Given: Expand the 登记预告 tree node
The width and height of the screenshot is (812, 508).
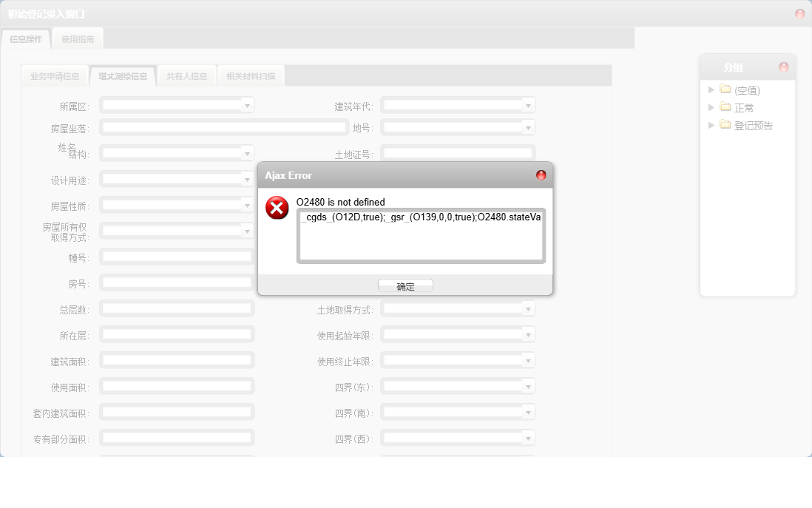Looking at the screenshot, I should point(711,125).
